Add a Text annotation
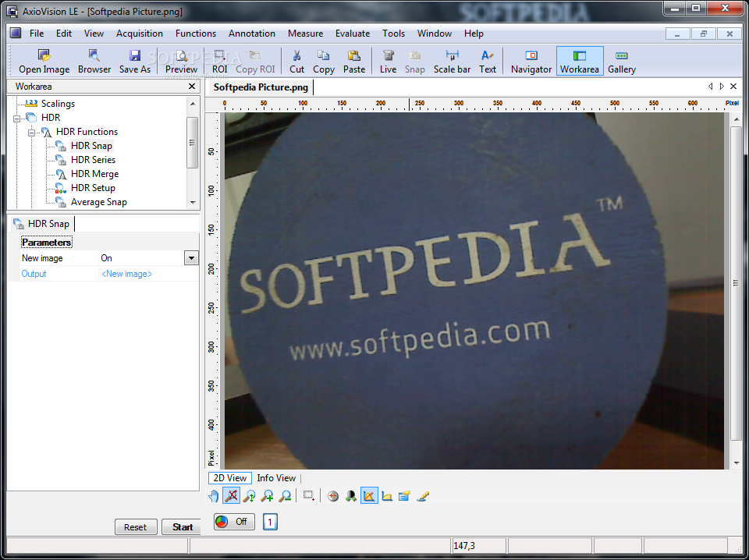The width and height of the screenshot is (749, 560). pos(487,62)
